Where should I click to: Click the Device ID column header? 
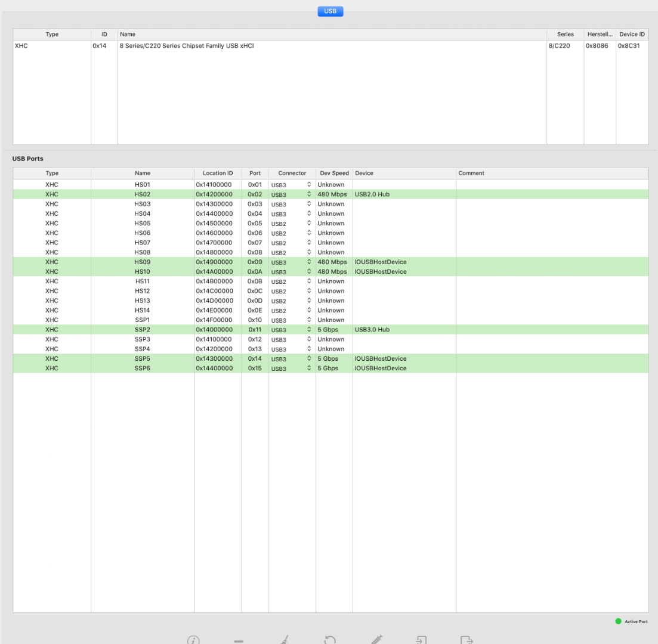click(x=632, y=35)
